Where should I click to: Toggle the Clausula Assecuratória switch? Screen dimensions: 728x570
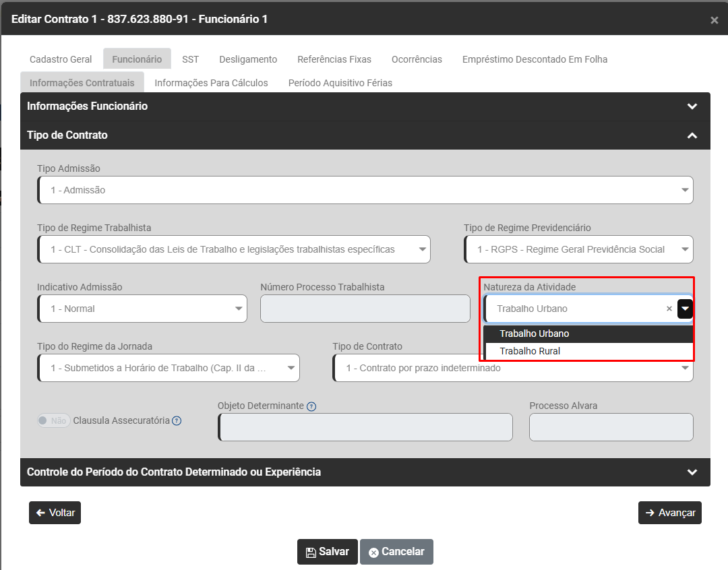[54, 421]
